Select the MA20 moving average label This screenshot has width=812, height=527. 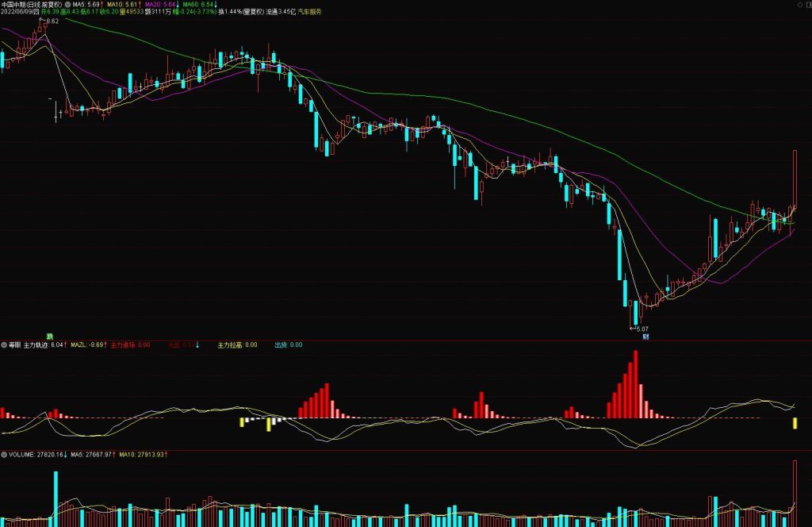(x=160, y=4)
